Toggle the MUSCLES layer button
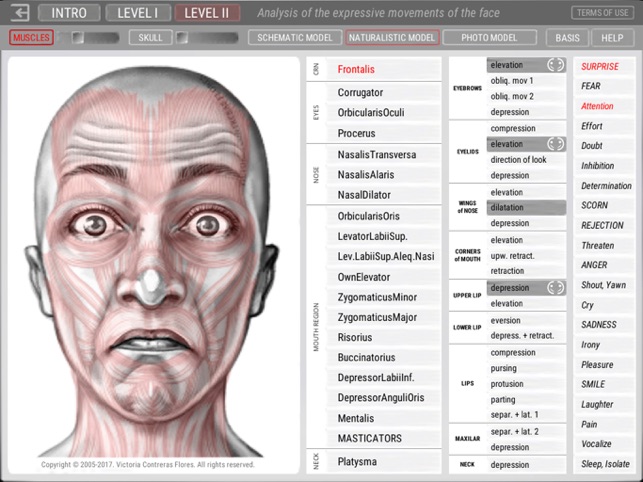Screen dimensions: 643x482 click(x=31, y=37)
